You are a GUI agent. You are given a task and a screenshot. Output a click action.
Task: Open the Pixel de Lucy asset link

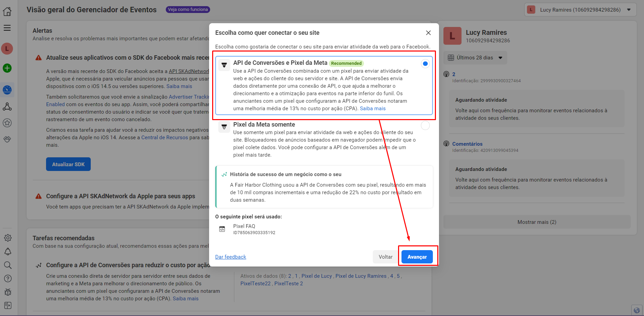pos(317,276)
